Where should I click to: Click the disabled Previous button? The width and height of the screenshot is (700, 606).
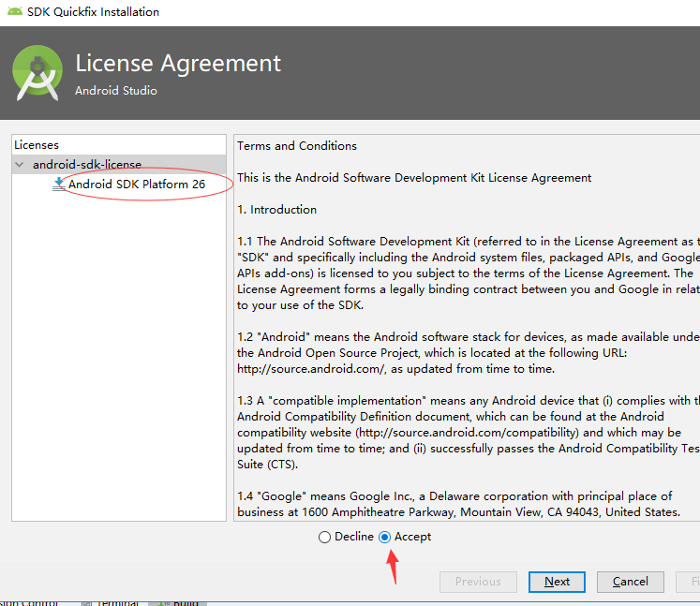pyautogui.click(x=478, y=582)
